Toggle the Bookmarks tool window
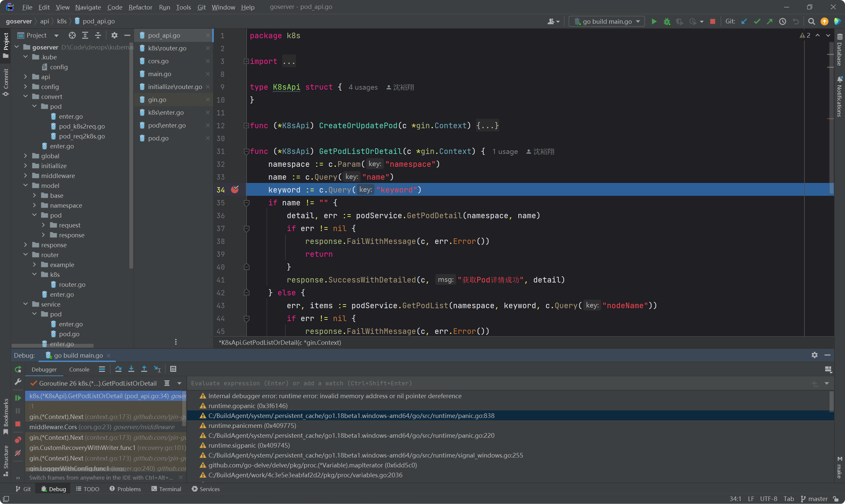The height and width of the screenshot is (504, 845). (5, 416)
